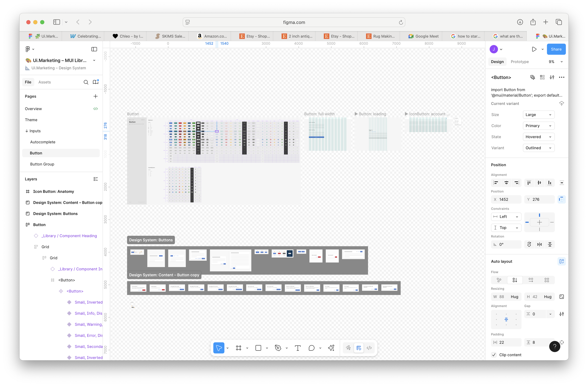
Task: Click the play Present button
Action: click(534, 49)
